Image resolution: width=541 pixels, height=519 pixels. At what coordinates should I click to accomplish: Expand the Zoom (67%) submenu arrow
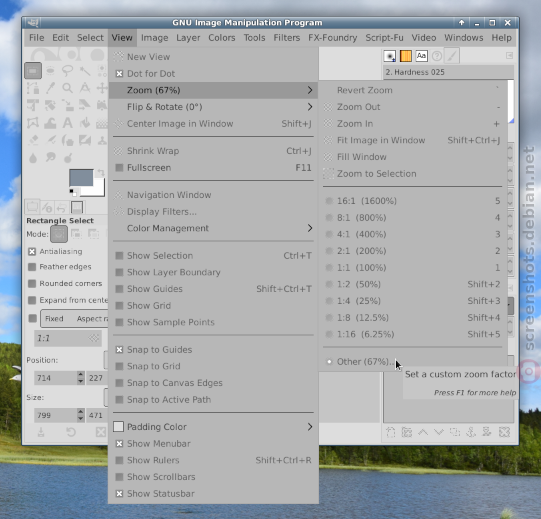[x=310, y=90]
